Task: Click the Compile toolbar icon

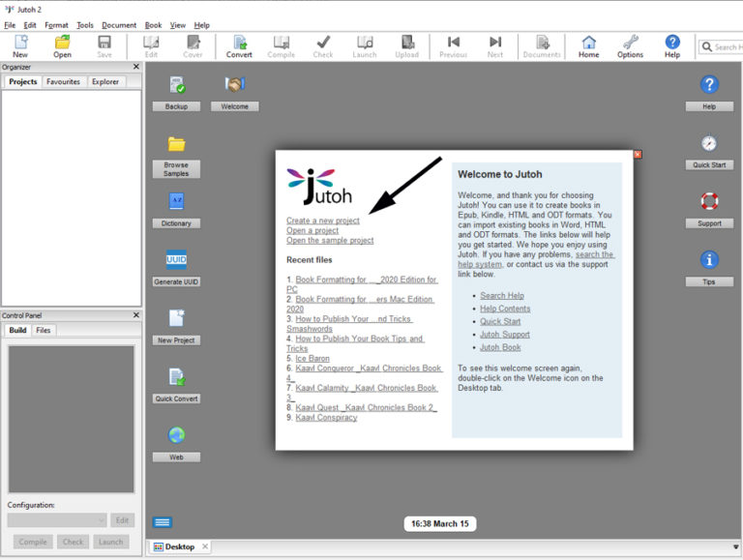Action: point(281,46)
